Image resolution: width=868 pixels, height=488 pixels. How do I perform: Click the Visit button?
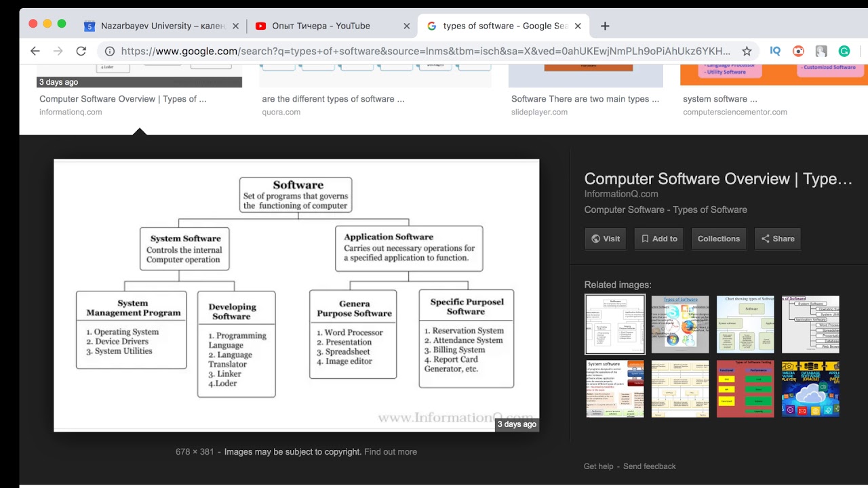tap(605, 239)
